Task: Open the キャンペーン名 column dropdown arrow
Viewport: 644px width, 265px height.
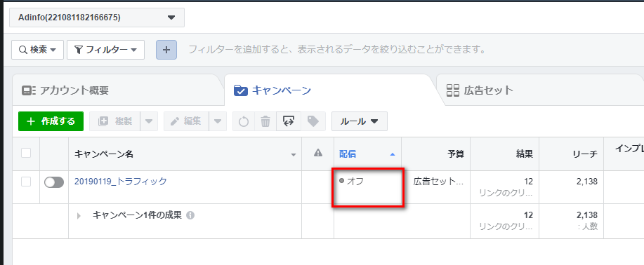Action: click(294, 155)
